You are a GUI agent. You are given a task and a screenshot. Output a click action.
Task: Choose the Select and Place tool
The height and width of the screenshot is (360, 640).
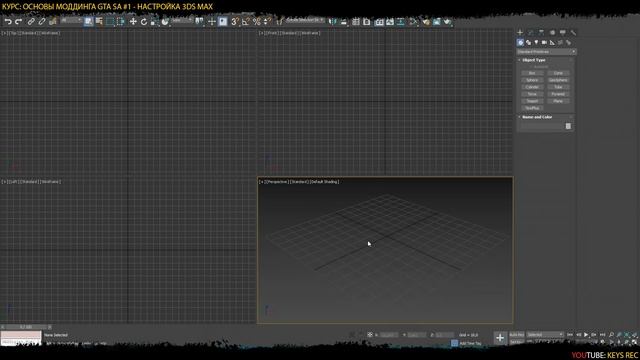tap(165, 21)
